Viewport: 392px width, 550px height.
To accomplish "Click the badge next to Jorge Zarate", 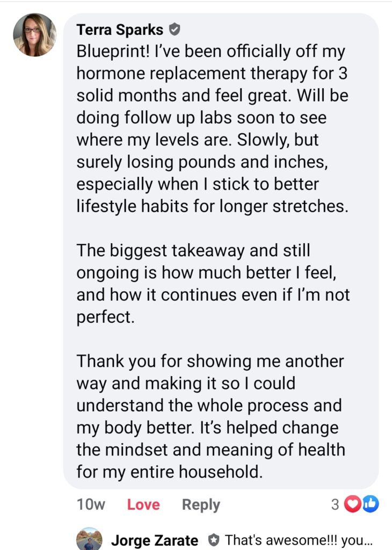I will tap(213, 539).
